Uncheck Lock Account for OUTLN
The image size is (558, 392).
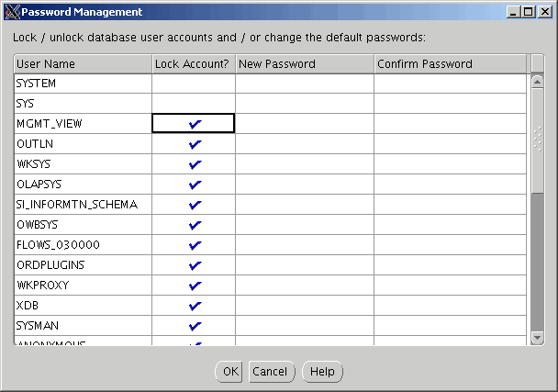pos(194,144)
